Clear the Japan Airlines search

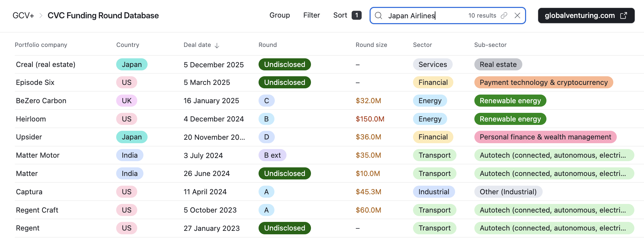[517, 16]
